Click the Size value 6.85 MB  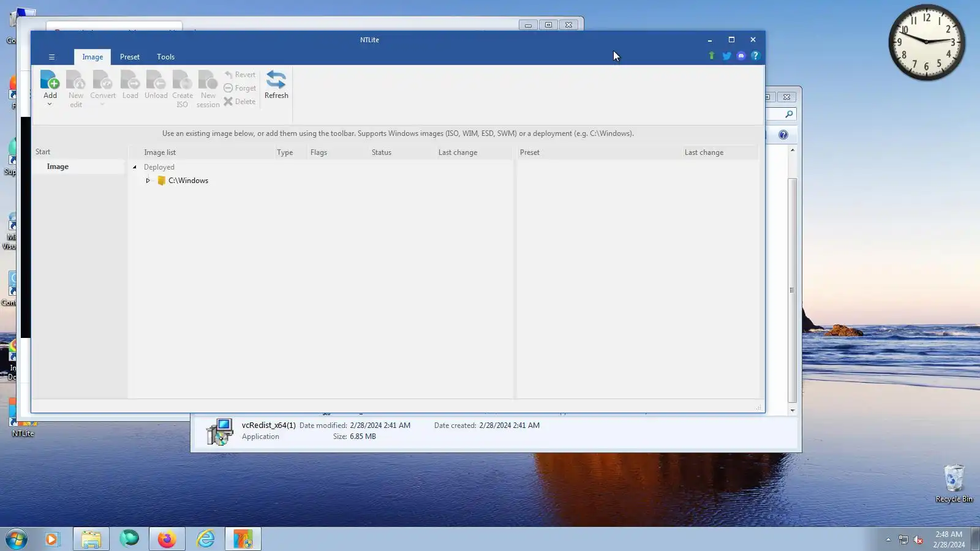pyautogui.click(x=363, y=437)
